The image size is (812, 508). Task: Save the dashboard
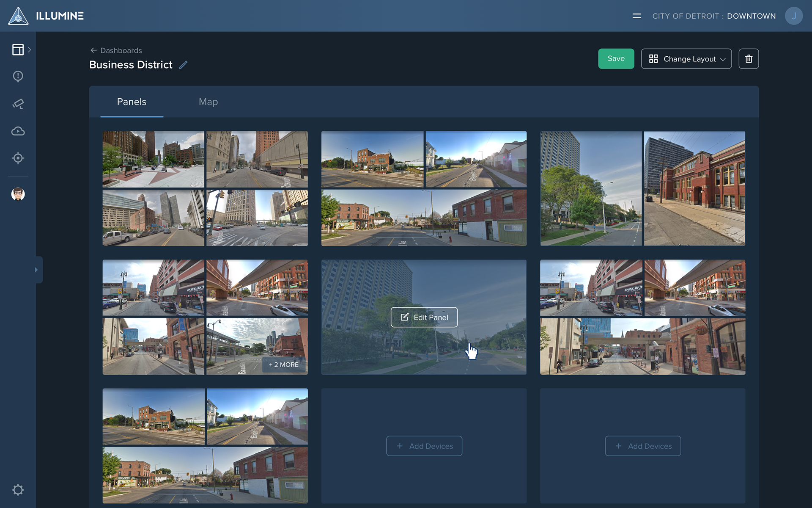click(x=616, y=58)
